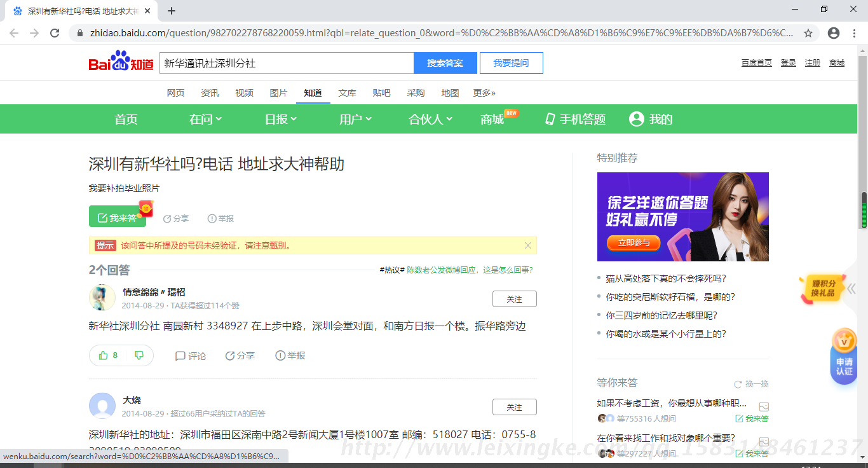This screenshot has width=868, height=468.
Task: Open 猫从高处落下真的不会摔死吗？ link
Action: 665,279
